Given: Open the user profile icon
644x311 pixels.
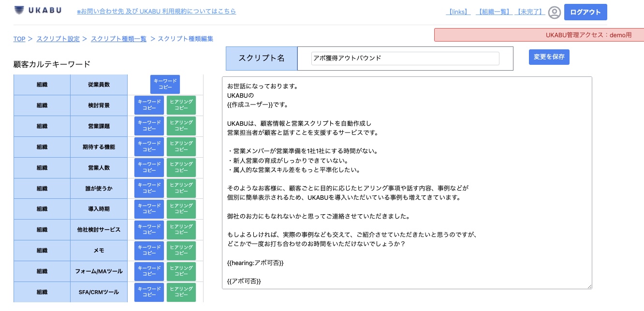Looking at the screenshot, I should click(555, 12).
